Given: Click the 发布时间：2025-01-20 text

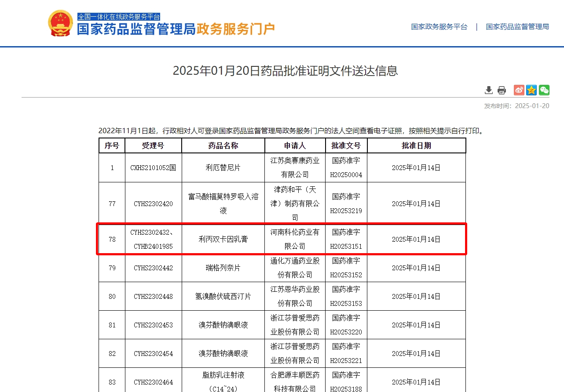Looking at the screenshot, I should pyautogui.click(x=516, y=106).
